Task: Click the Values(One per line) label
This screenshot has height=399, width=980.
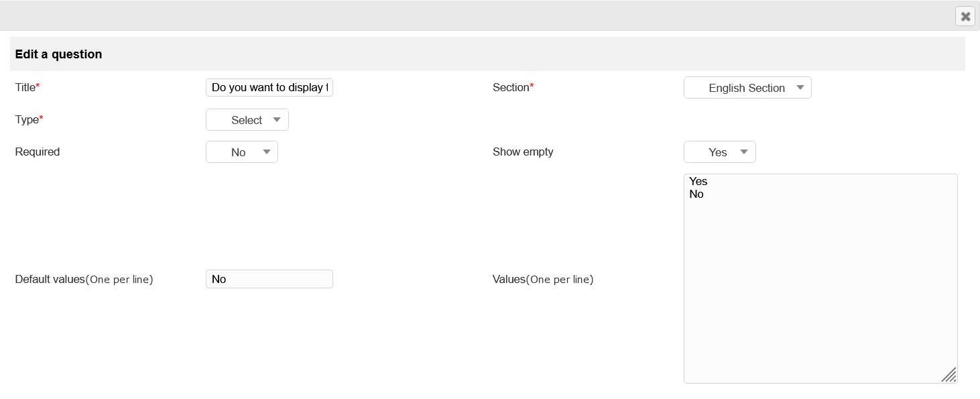Action: tap(542, 279)
